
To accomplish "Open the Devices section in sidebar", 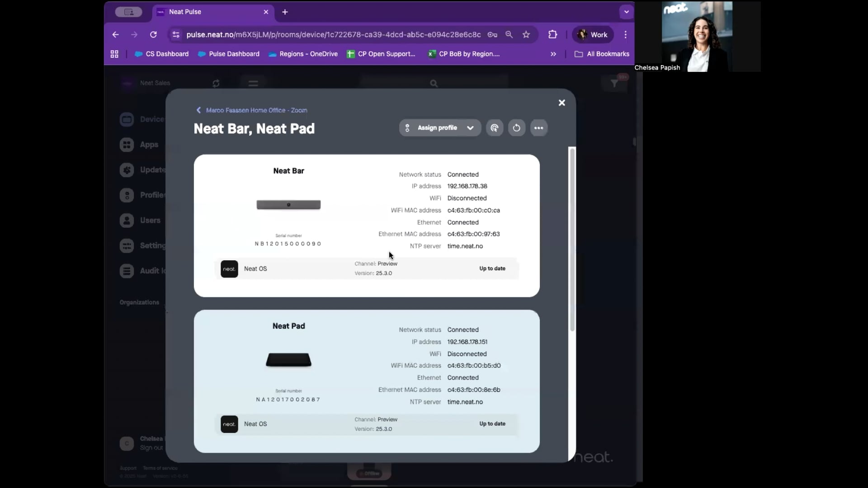I will 127,119.
